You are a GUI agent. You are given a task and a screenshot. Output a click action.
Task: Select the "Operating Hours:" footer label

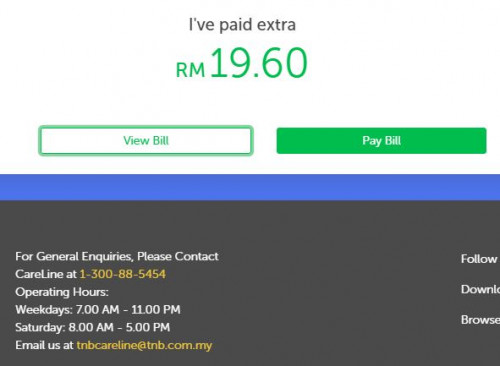pyautogui.click(x=62, y=292)
